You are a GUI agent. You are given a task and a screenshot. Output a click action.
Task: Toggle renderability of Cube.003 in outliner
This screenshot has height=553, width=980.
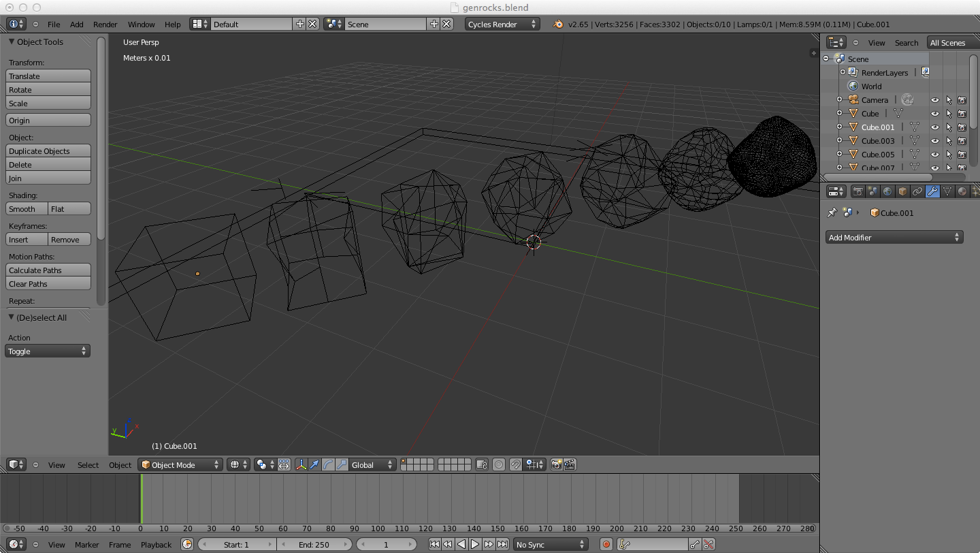coord(962,141)
